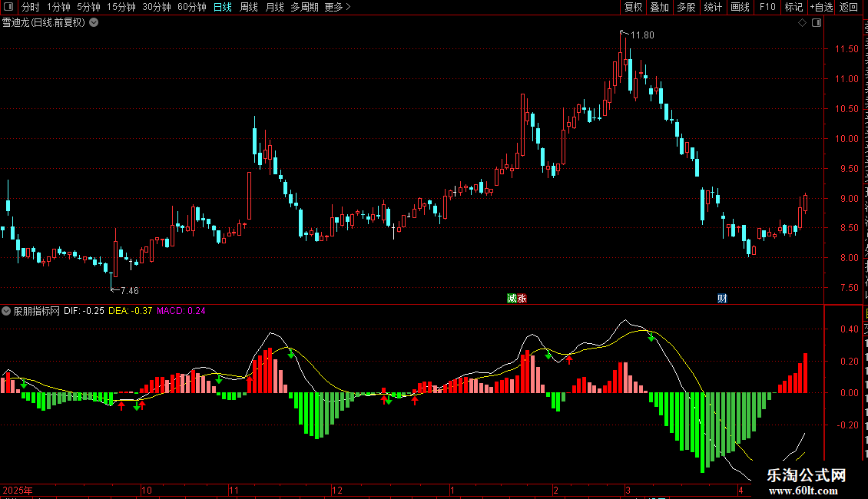The image size is (868, 499).
Task: Click the 复权 adjustment button
Action: [x=633, y=7]
